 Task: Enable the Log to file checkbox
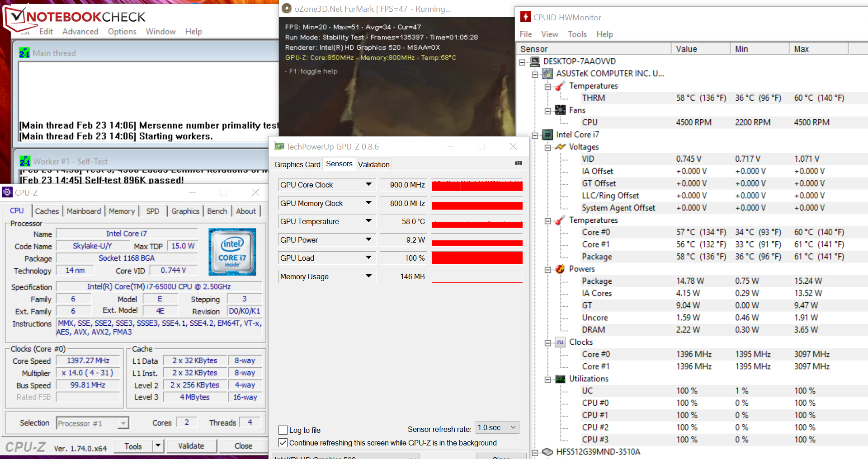pyautogui.click(x=283, y=430)
